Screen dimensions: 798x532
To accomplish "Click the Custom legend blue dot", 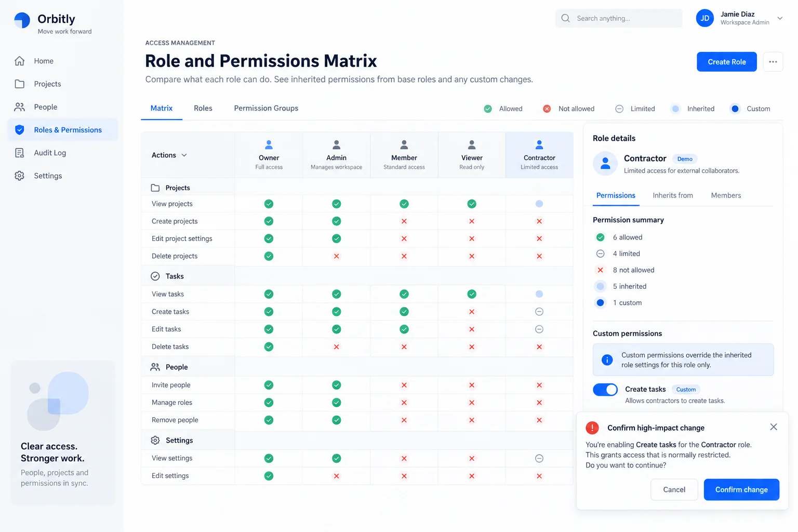I will 735,109.
